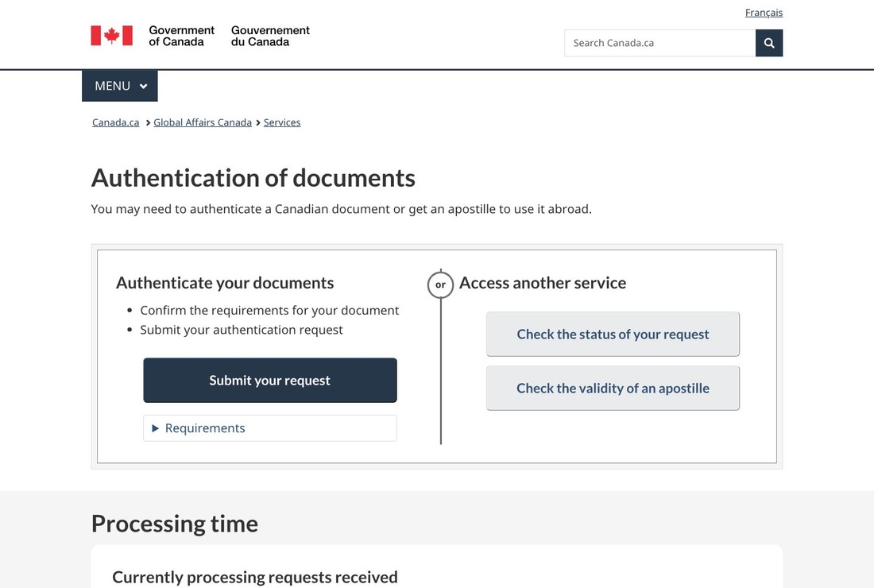This screenshot has width=874, height=588.
Task: Click the Access another service heading
Action: point(543,283)
